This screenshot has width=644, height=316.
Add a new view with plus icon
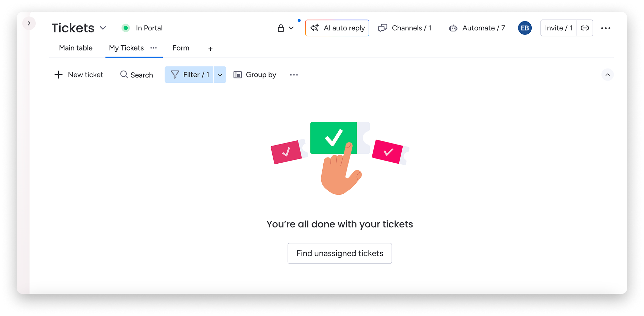(210, 49)
